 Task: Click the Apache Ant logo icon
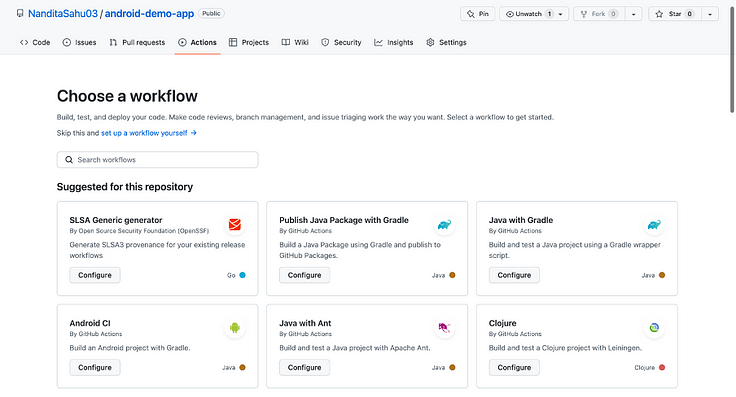[x=445, y=328]
